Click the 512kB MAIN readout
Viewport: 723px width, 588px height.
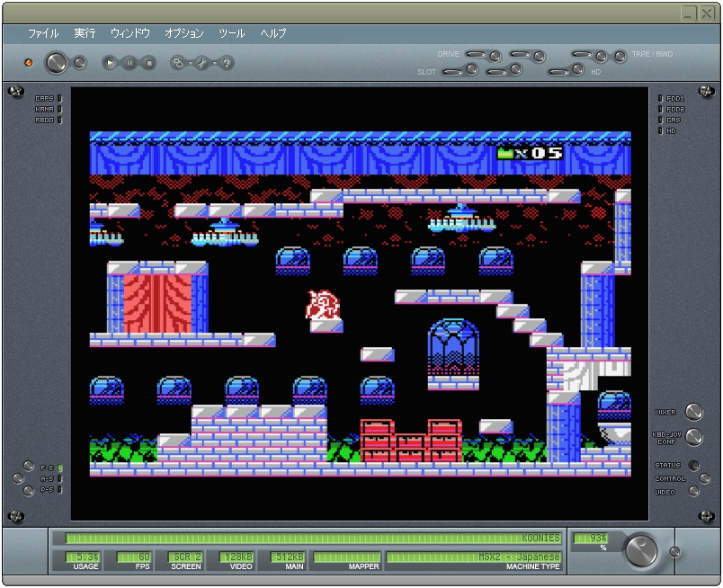(x=288, y=557)
